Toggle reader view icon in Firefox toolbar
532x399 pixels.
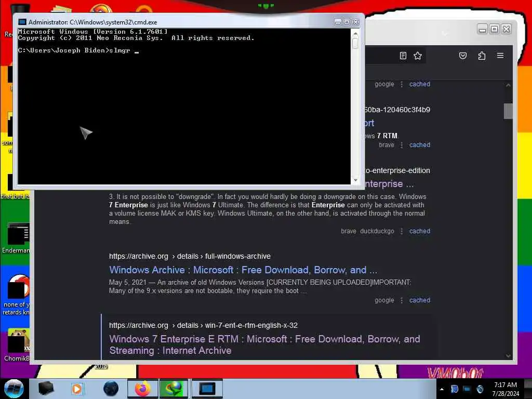click(403, 56)
